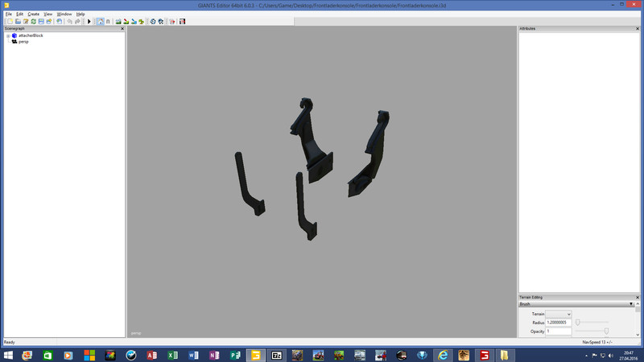Image resolution: width=644 pixels, height=362 pixels.
Task: Toggle the highlighted house-shaped toolbar button
Action: click(100, 22)
